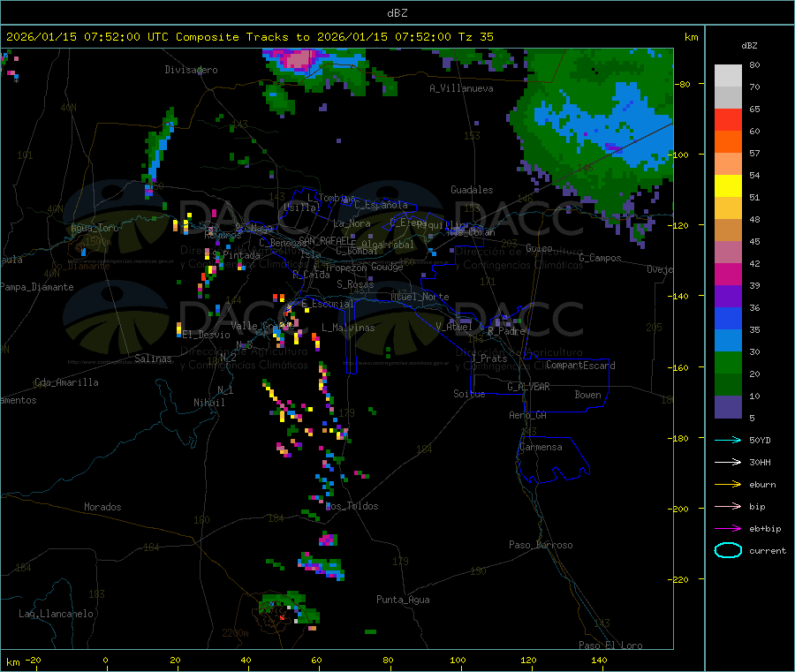795x672 pixels.
Task: Click the 50YD cyan arrow legend icon
Action: click(x=728, y=440)
